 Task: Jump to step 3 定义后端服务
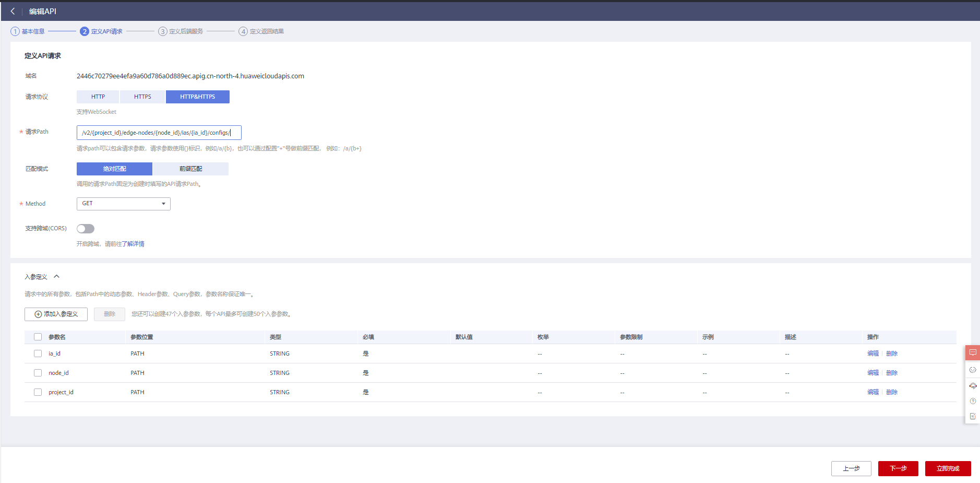(181, 31)
